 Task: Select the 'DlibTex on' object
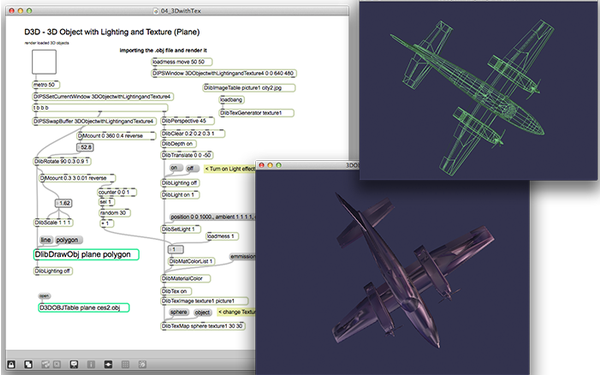[176, 291]
